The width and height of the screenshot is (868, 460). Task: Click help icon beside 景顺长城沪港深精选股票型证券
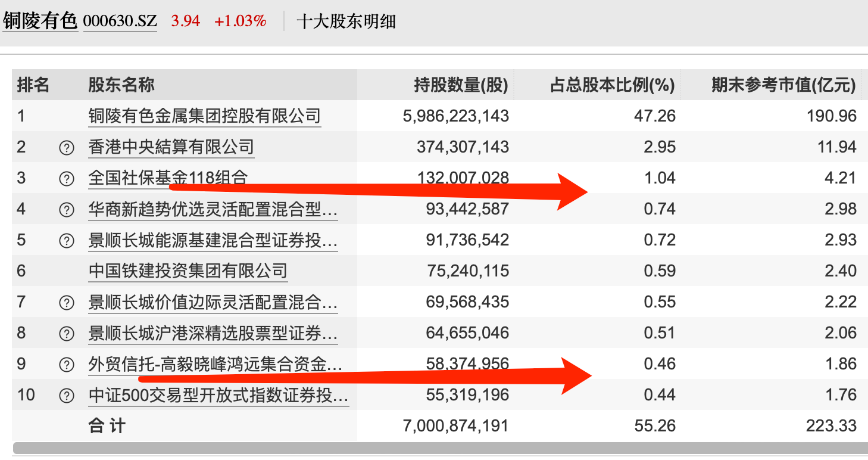(x=67, y=333)
